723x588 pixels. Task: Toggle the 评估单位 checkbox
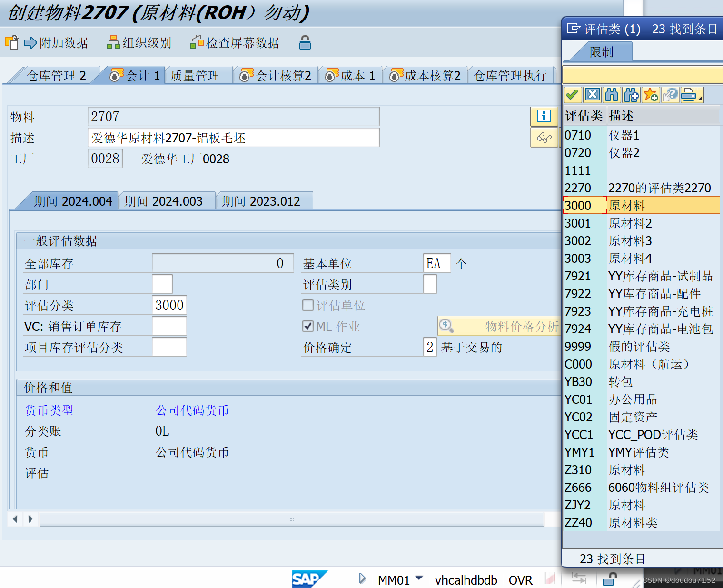[308, 305]
